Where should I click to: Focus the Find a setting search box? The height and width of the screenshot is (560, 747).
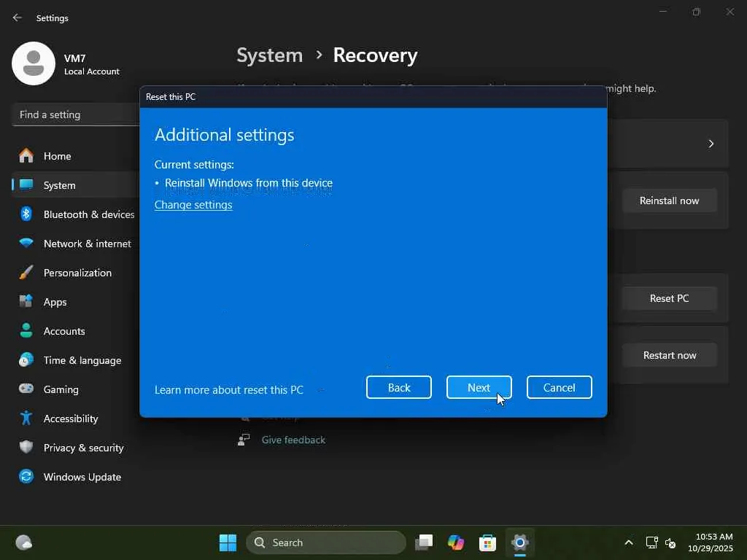pyautogui.click(x=76, y=114)
